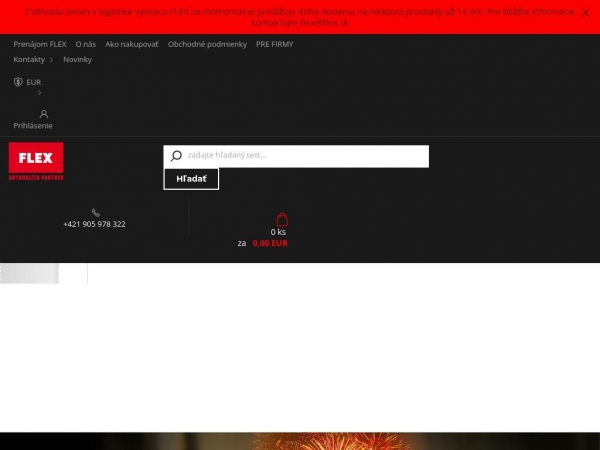Viewport: 600px width, 450px height.
Task: Click the user account icon
Action: pyautogui.click(x=44, y=114)
